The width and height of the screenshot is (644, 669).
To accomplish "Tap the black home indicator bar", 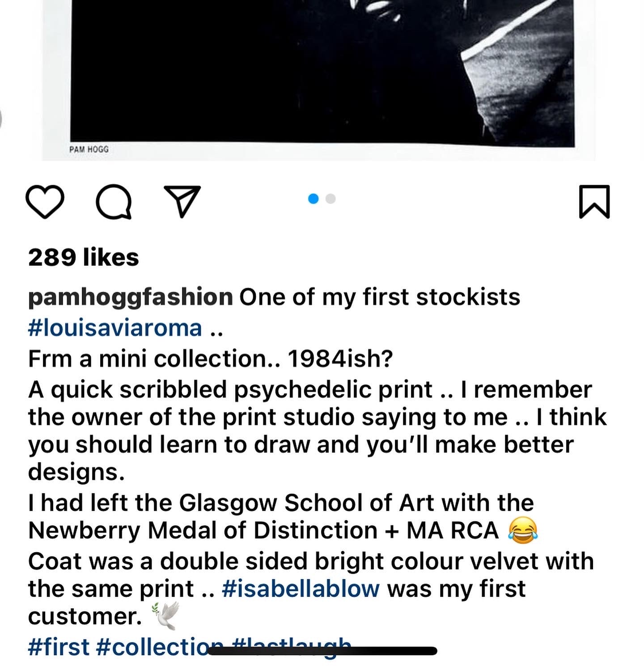I will [322, 651].
